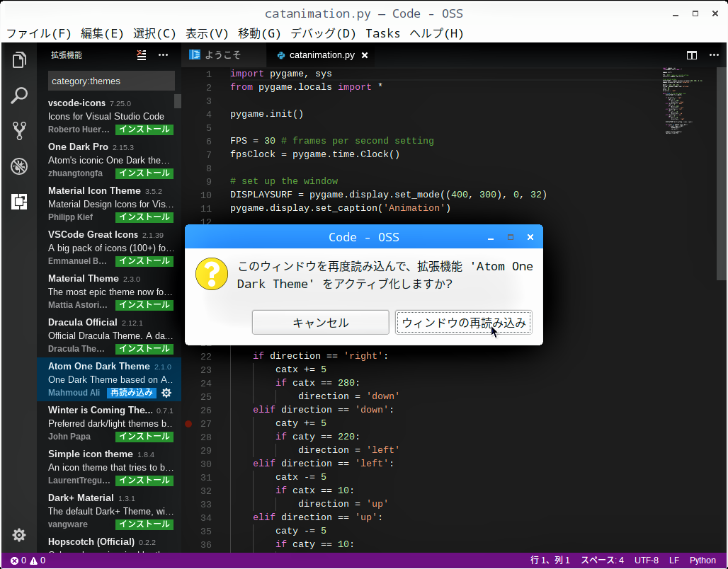Click line number 22 in the gutter
This screenshot has height=569, width=728.
click(205, 357)
